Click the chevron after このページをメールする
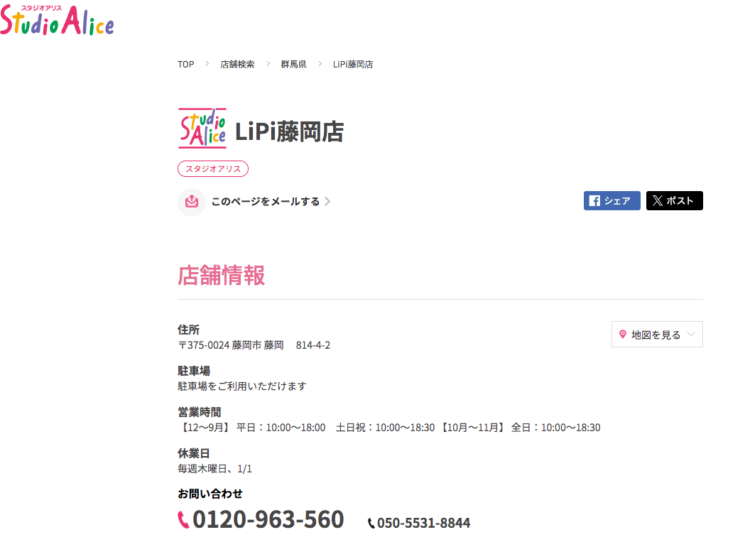Screen dimensions: 750x542 pyautogui.click(x=327, y=201)
